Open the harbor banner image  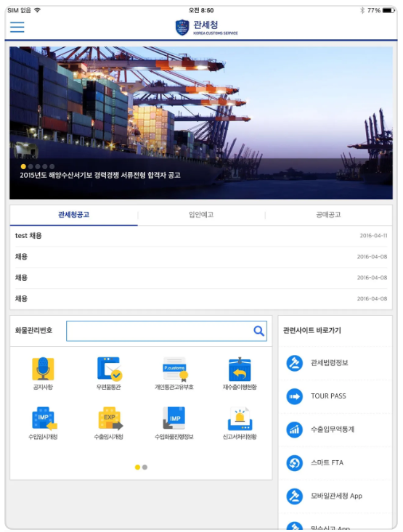[201, 123]
